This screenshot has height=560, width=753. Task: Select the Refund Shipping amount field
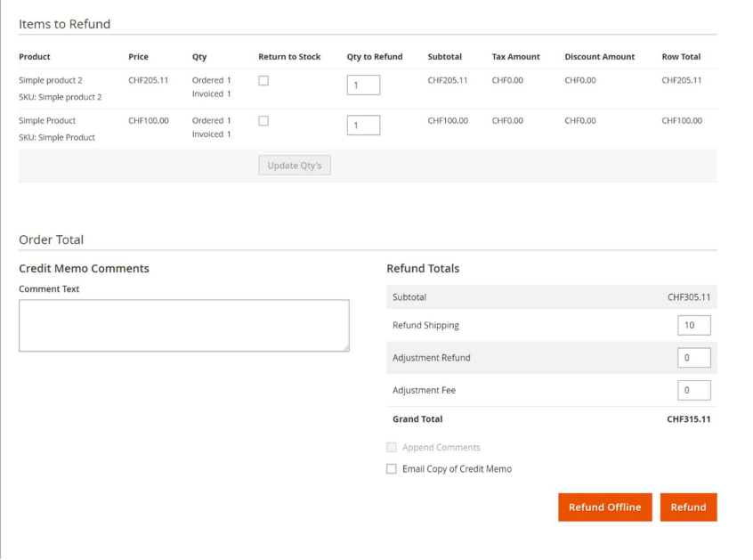(693, 326)
